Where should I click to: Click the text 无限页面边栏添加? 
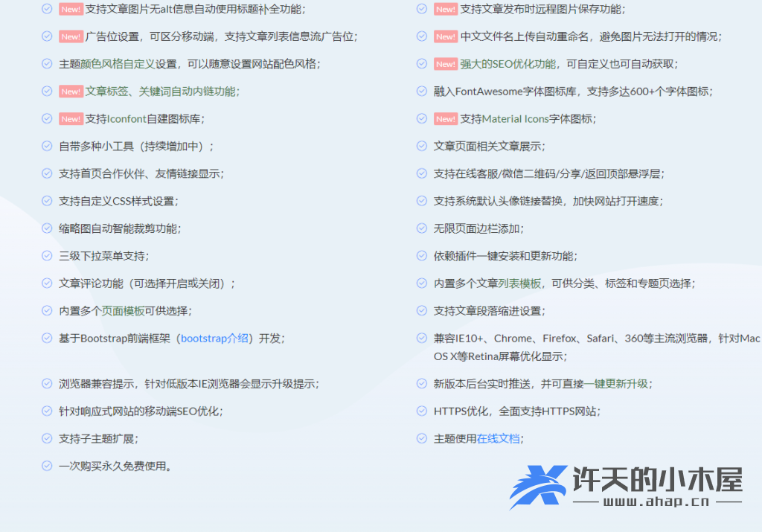tap(477, 229)
